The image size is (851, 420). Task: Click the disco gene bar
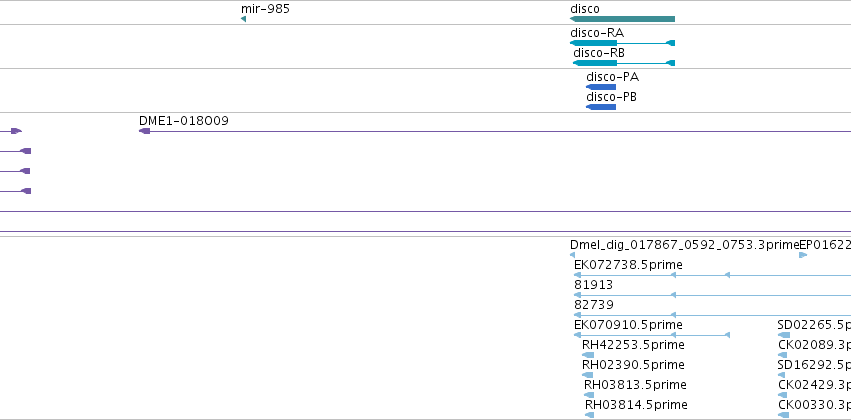[x=622, y=20]
